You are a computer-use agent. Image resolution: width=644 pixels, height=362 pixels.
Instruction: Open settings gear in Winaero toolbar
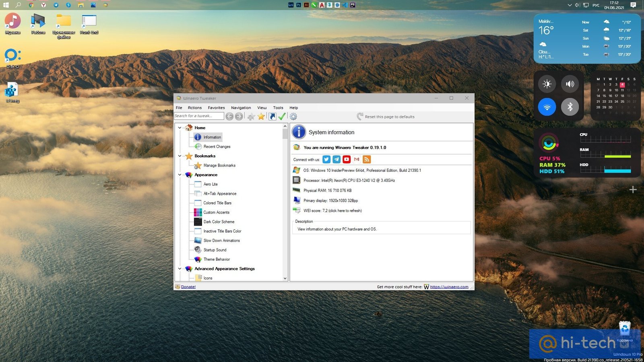pyautogui.click(x=293, y=116)
